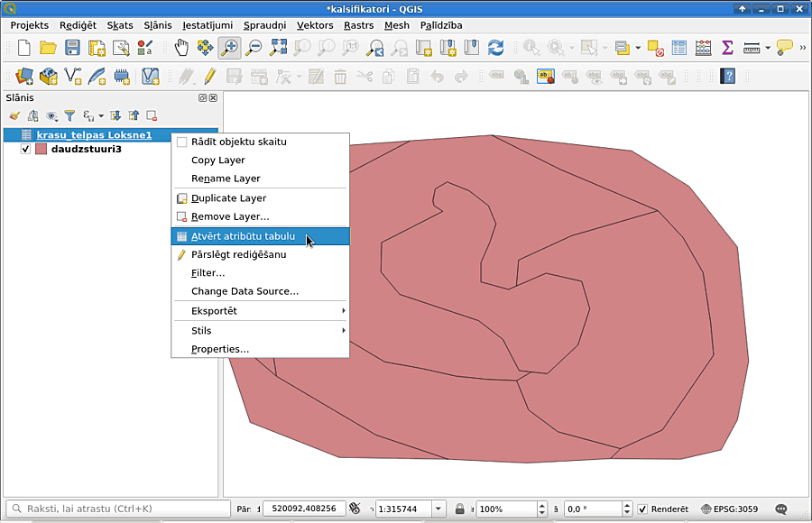Choose Duplicate Layer in context menu
The width and height of the screenshot is (812, 523).
[x=260, y=197]
